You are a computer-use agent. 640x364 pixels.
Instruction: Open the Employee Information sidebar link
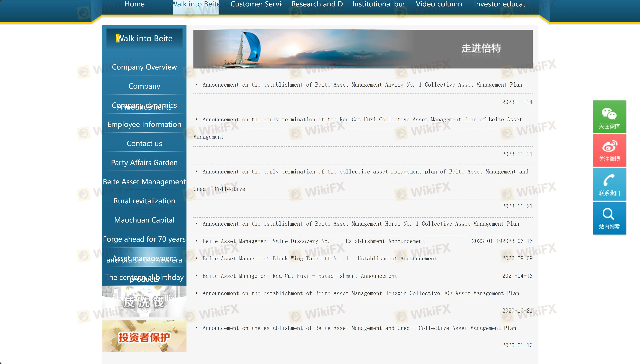coord(144,124)
